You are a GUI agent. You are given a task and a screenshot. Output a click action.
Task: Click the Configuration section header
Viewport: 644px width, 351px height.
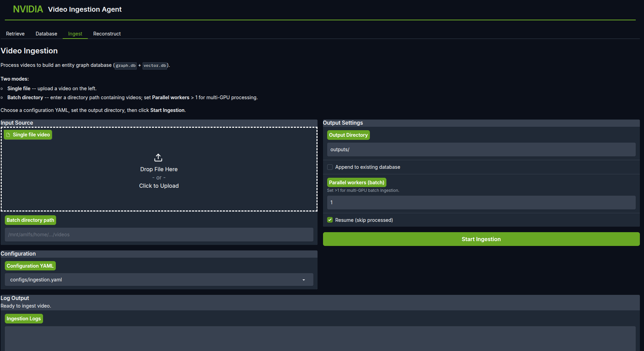pos(18,254)
